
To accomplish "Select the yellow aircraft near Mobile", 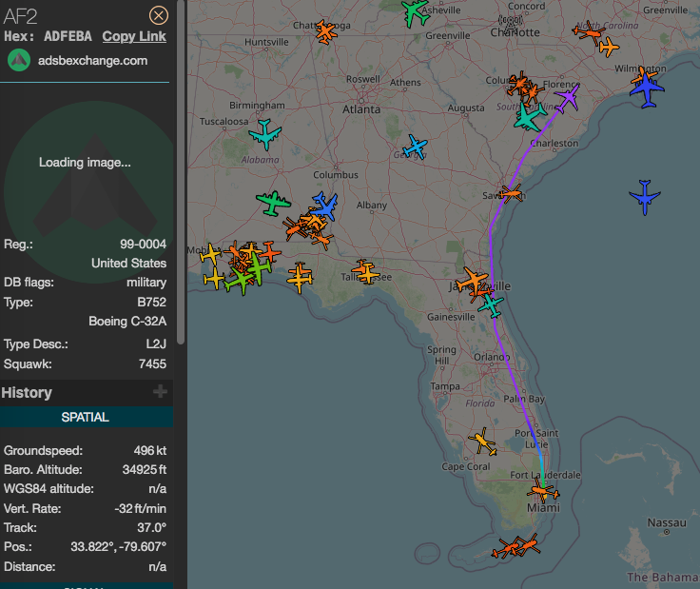I will click(210, 254).
